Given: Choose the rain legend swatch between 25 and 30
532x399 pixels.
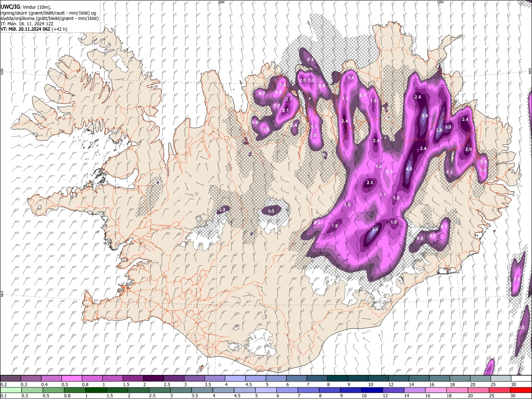Looking at the screenshot, I should pyautogui.click(x=500, y=390).
